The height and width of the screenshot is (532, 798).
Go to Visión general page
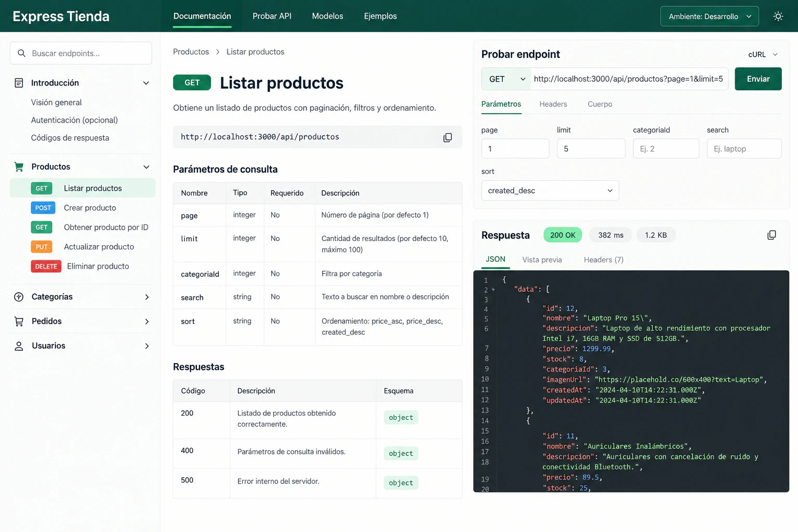pyautogui.click(x=56, y=102)
